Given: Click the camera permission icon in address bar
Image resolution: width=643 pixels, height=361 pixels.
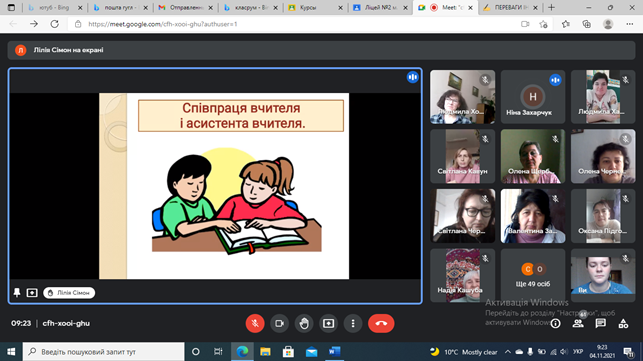Looking at the screenshot, I should pyautogui.click(x=525, y=24).
